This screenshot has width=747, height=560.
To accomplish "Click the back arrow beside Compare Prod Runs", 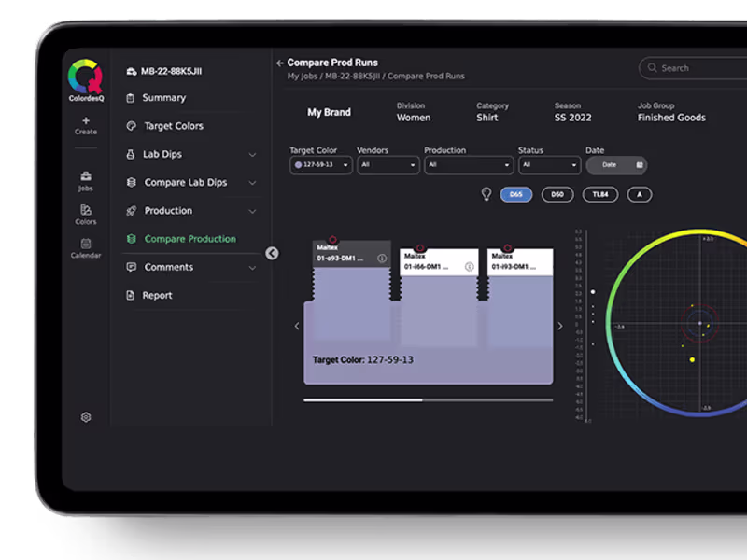I will click(280, 63).
